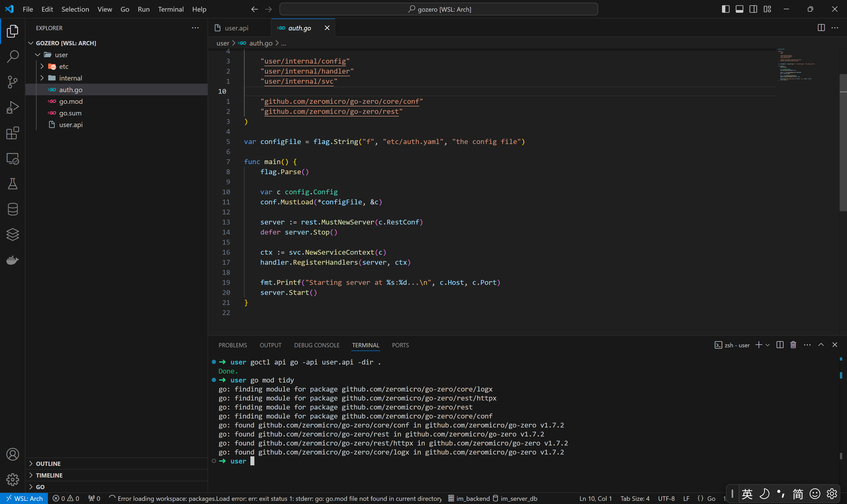Toggle the bottom panel layout button
This screenshot has height=504, width=847.
(739, 9)
